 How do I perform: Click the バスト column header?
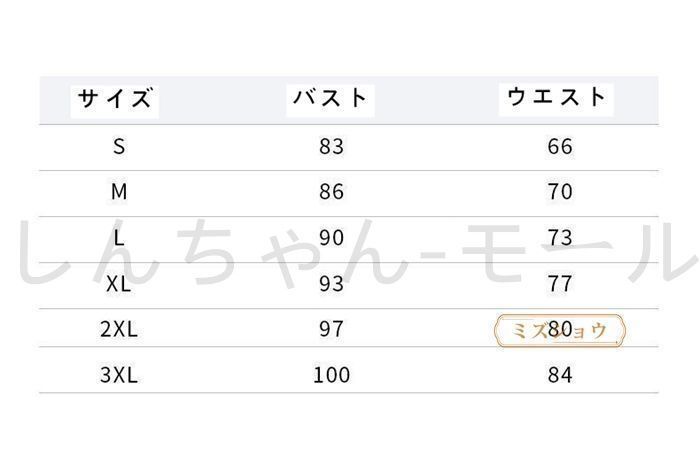(331, 98)
